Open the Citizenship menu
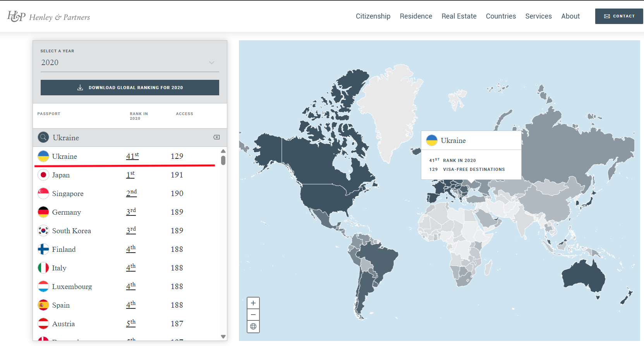 tap(373, 16)
